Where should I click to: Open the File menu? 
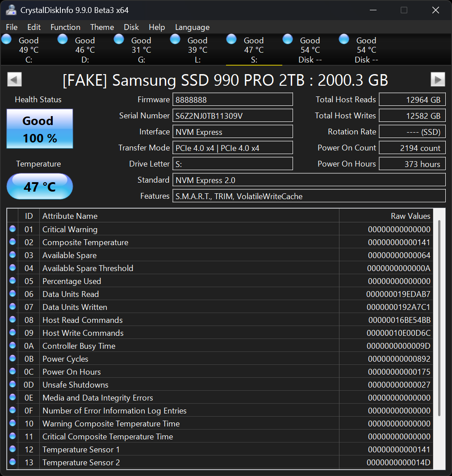pos(12,27)
